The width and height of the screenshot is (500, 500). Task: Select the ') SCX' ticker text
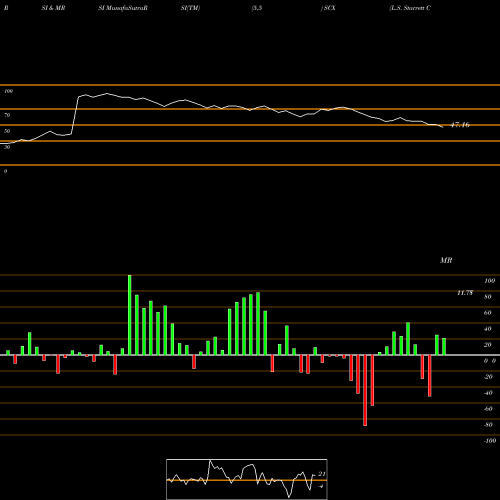328,8
